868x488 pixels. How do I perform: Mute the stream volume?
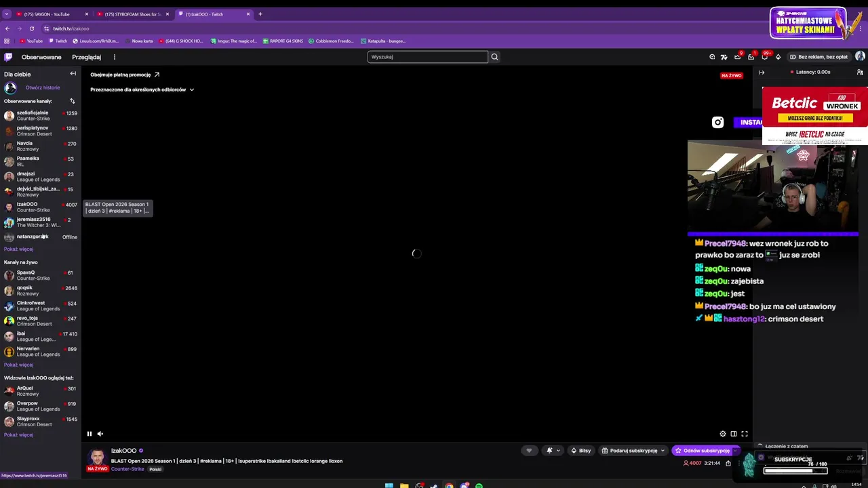coord(100,434)
